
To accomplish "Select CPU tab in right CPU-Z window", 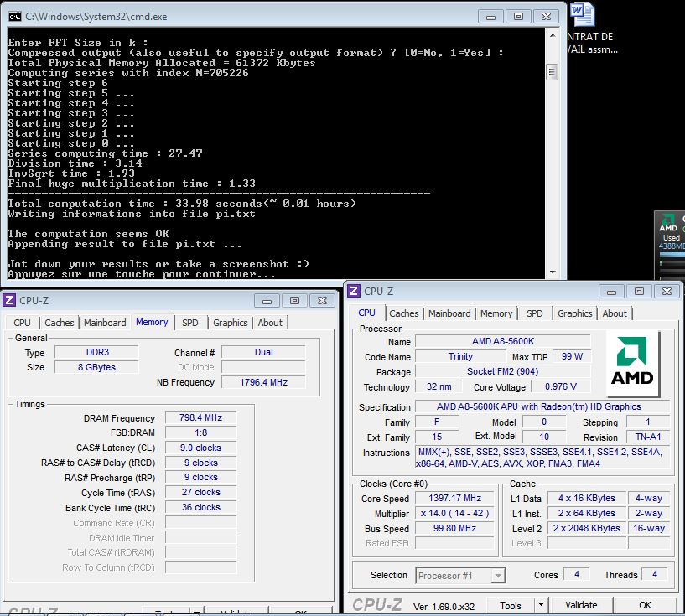I will pyautogui.click(x=367, y=313).
